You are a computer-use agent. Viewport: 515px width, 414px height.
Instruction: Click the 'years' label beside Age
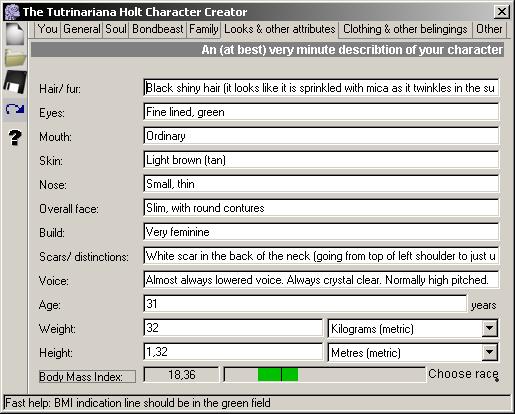(483, 305)
